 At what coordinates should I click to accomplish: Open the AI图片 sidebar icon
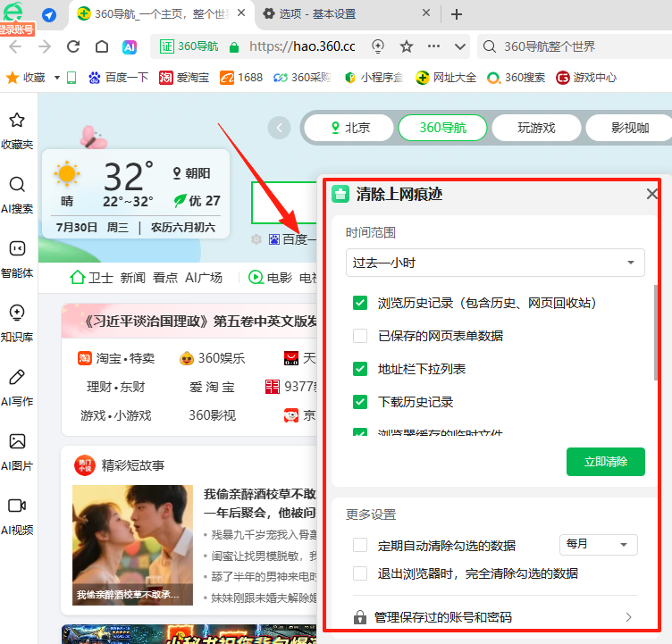[x=17, y=441]
